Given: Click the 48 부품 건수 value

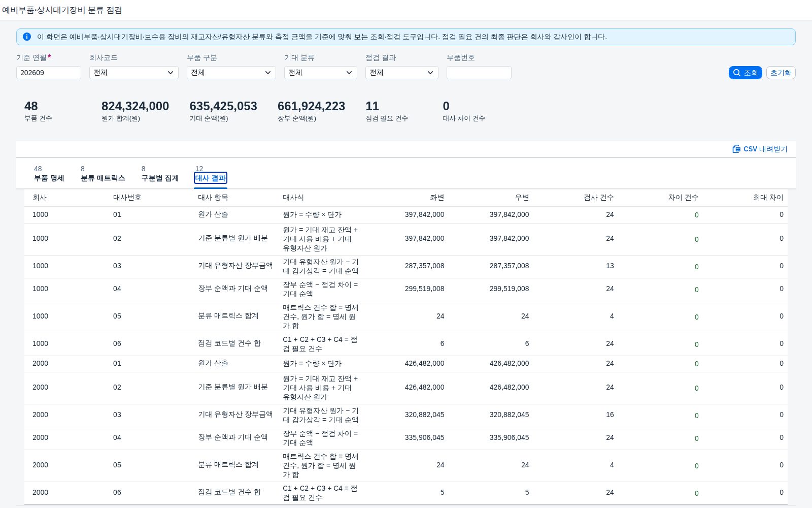Looking at the screenshot, I should pos(31,106).
